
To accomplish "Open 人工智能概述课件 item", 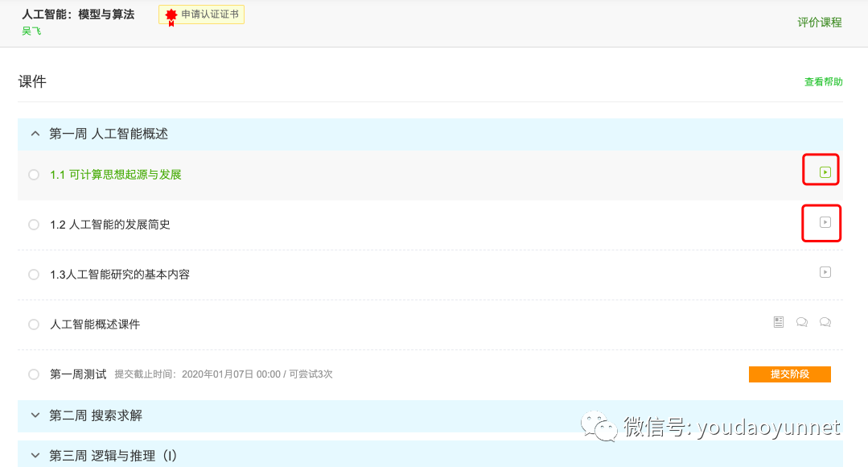I will (x=95, y=324).
